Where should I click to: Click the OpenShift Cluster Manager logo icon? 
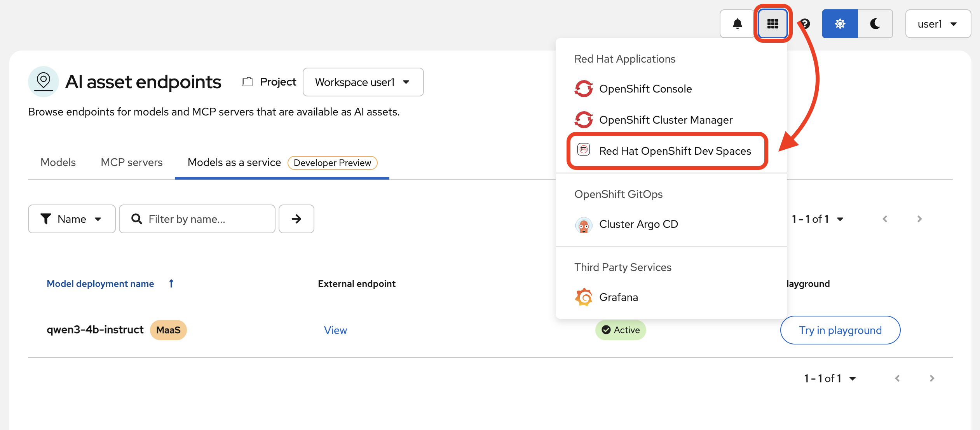(584, 120)
